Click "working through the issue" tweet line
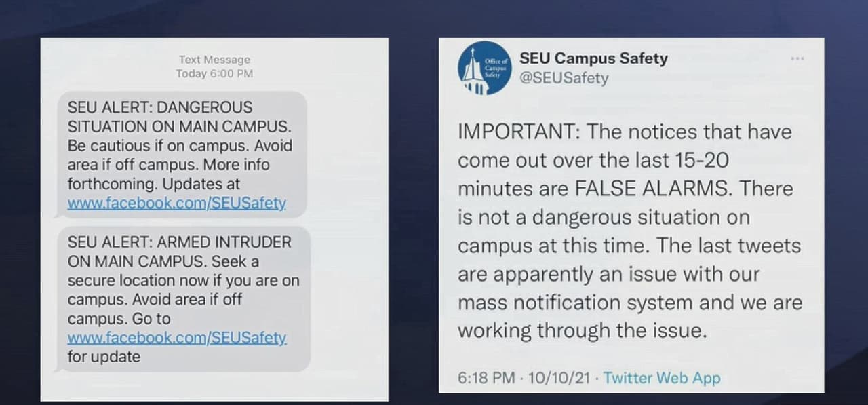This screenshot has height=405, width=868. [582, 331]
